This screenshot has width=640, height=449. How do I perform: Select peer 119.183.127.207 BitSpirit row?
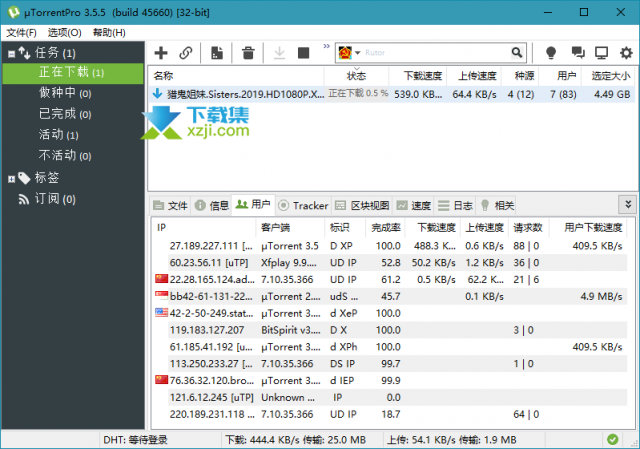pos(390,330)
